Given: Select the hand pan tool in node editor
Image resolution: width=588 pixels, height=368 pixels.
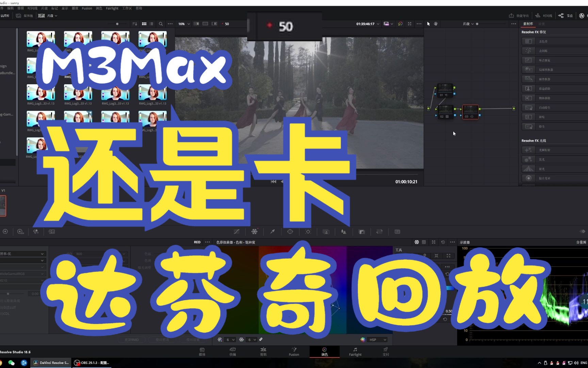Looking at the screenshot, I should (x=436, y=24).
